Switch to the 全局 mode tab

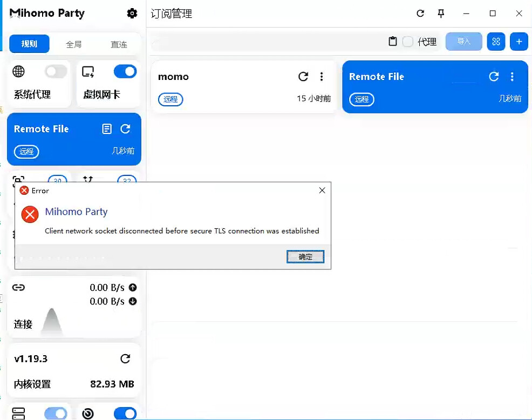click(x=74, y=44)
